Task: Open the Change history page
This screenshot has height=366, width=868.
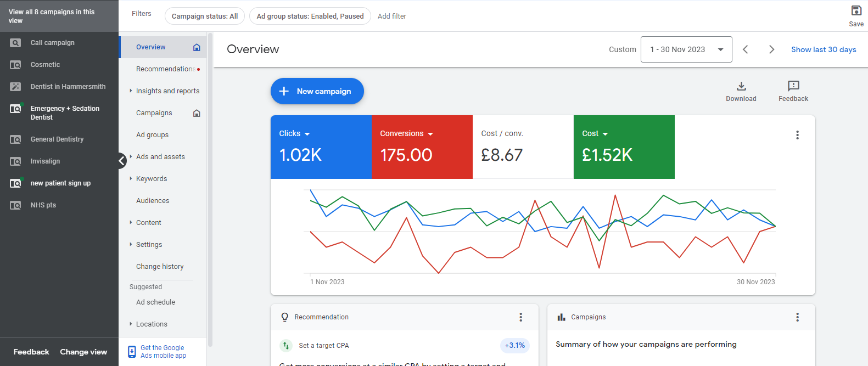Action: click(160, 267)
